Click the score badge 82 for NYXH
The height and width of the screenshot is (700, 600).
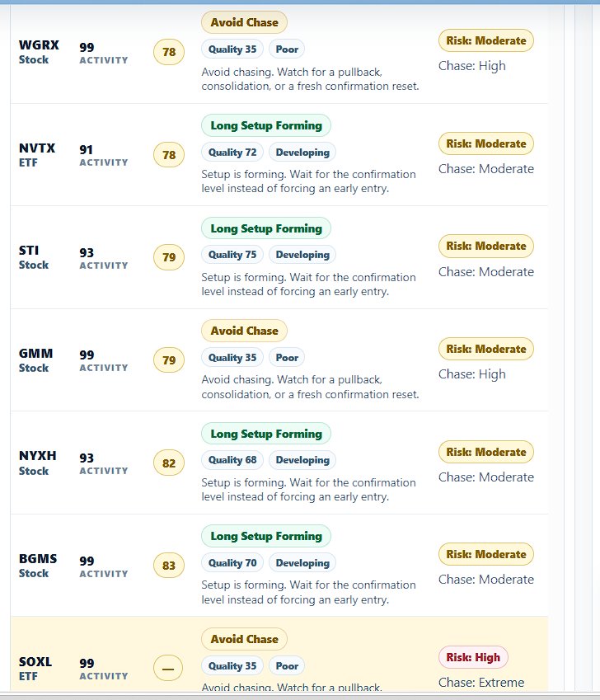(x=169, y=463)
